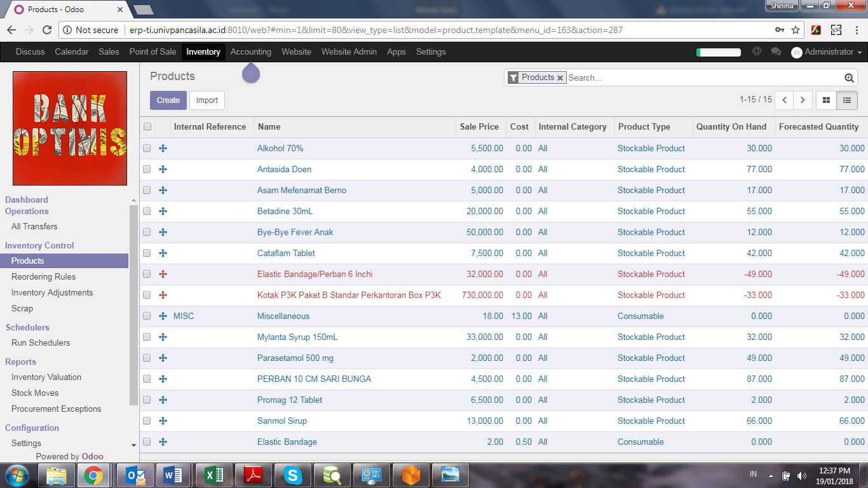Open Excel from the Windows taskbar
Viewport: 868px width, 488px height.
[214, 475]
